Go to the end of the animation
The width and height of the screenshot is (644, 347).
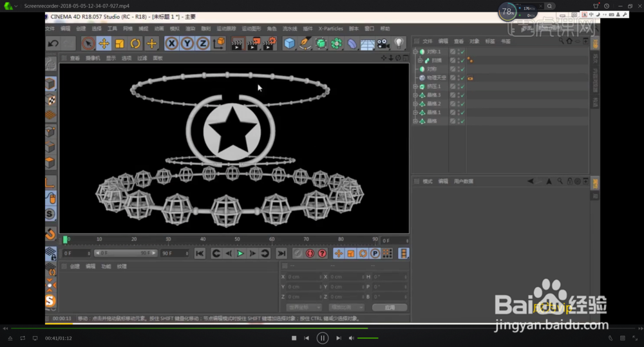281,254
